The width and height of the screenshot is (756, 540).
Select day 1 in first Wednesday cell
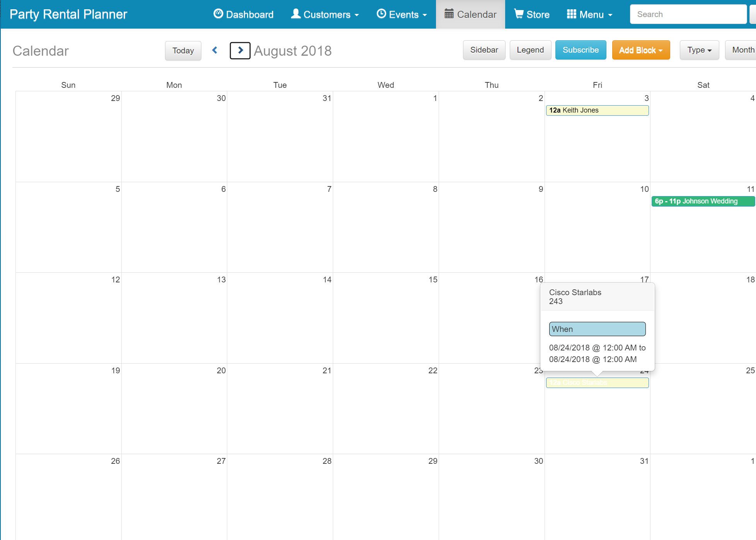click(x=435, y=98)
